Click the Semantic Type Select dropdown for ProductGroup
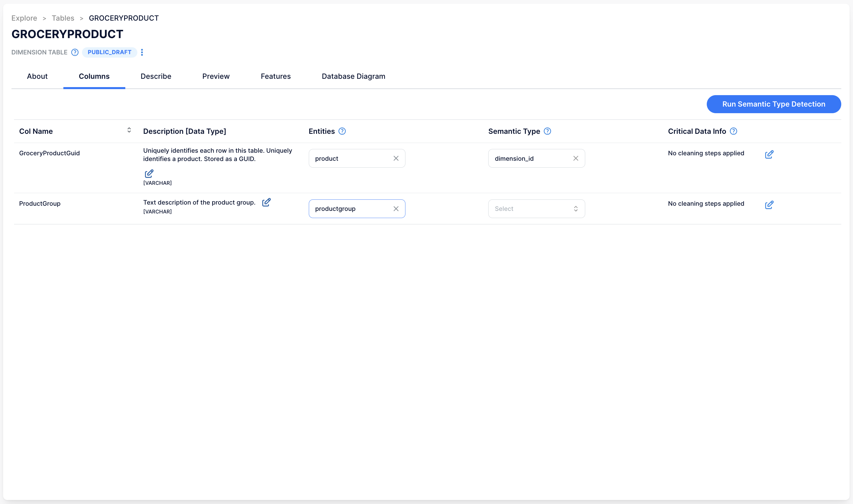The image size is (853, 504). click(536, 209)
